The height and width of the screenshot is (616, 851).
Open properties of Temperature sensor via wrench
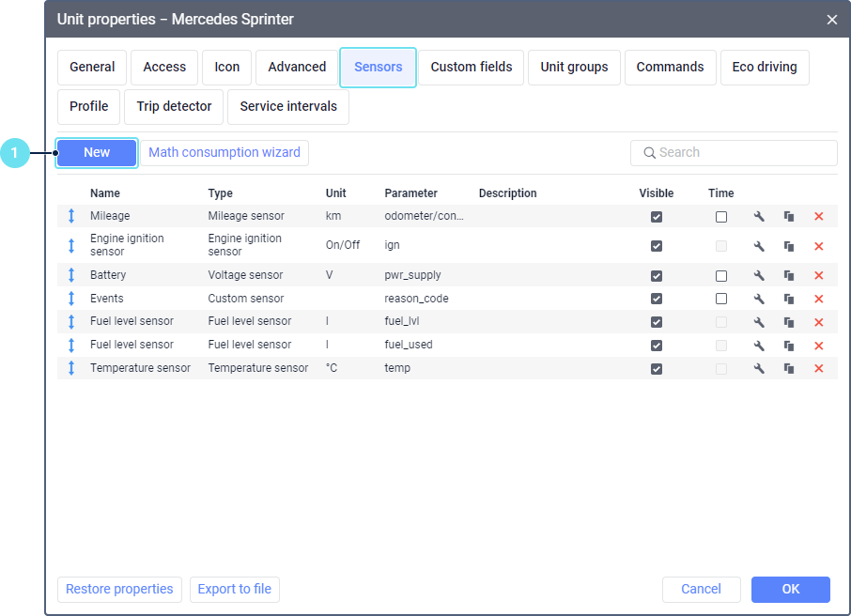759,369
